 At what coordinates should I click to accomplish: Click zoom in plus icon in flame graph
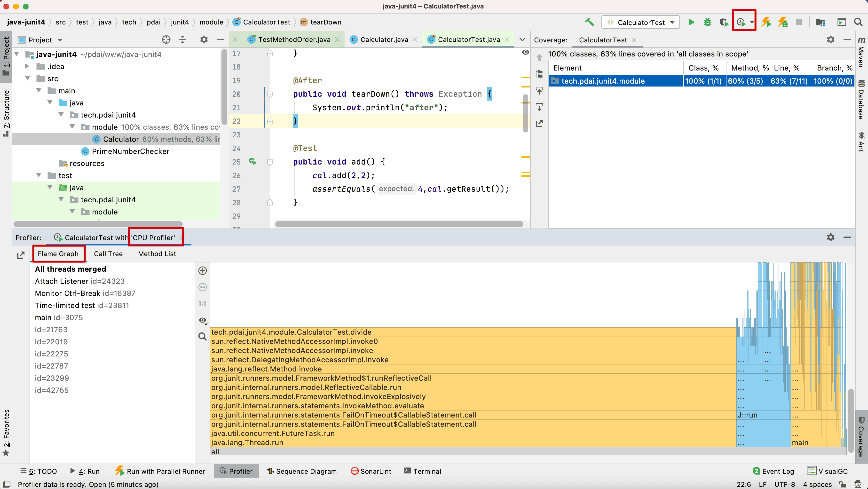pos(203,271)
